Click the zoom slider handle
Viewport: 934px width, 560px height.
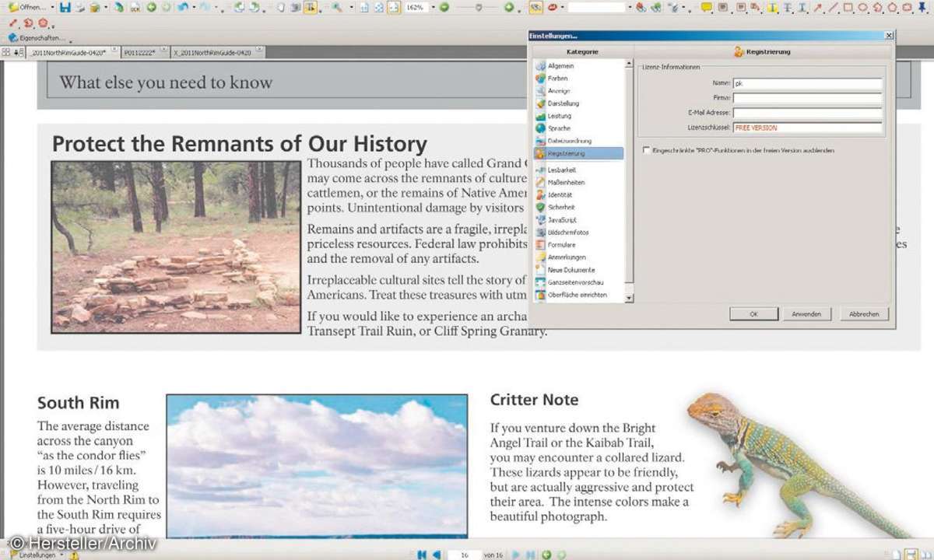coord(478,7)
